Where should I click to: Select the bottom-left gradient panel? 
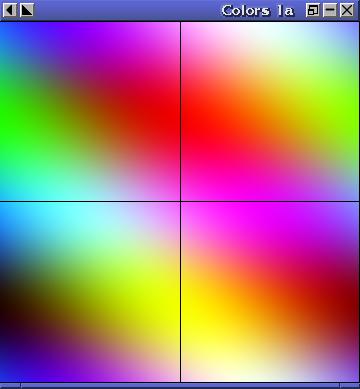(x=90, y=292)
